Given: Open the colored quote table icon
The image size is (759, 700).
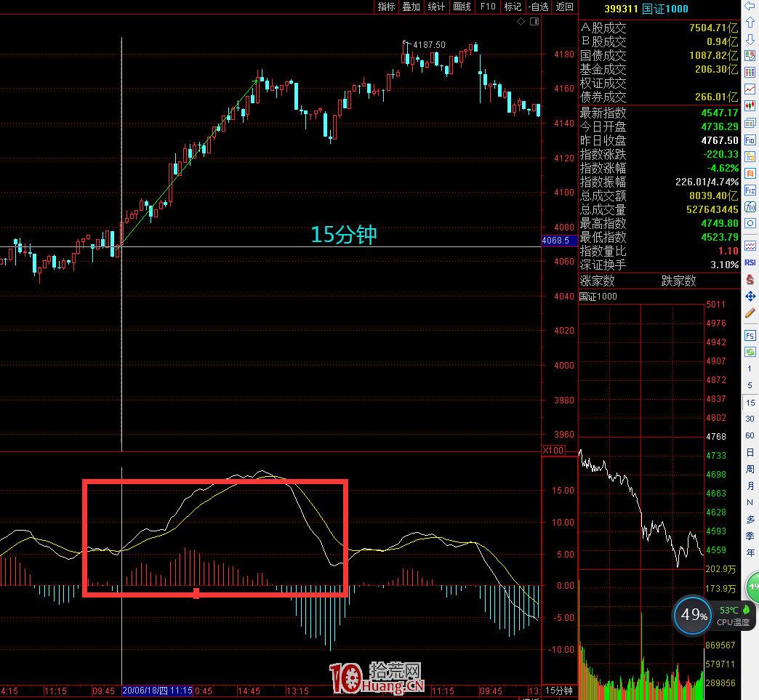Looking at the screenshot, I should [x=750, y=73].
